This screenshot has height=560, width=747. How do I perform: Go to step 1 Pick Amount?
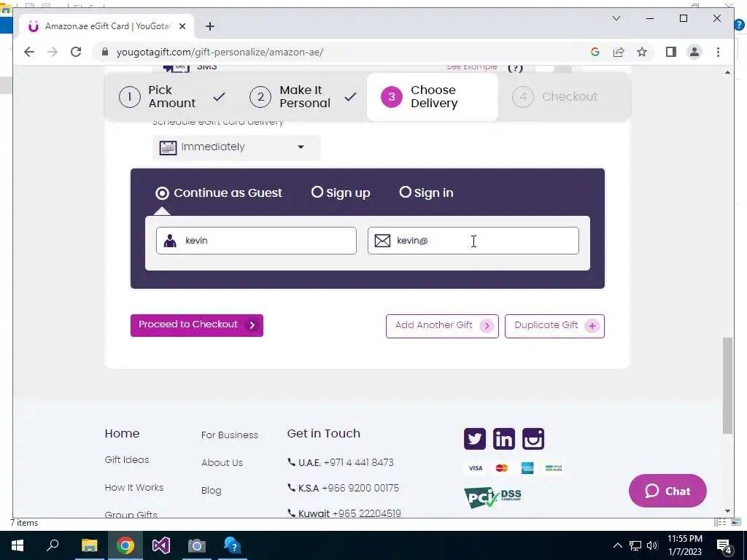171,97
